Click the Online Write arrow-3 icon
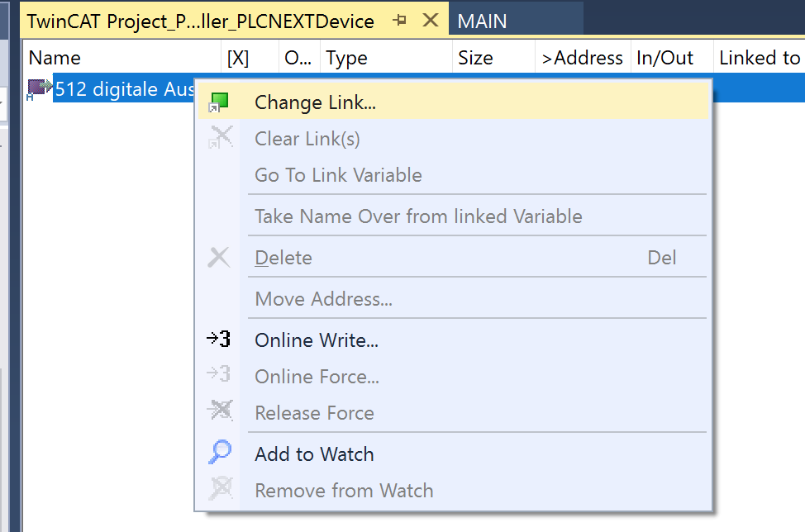The image size is (805, 532). click(219, 339)
